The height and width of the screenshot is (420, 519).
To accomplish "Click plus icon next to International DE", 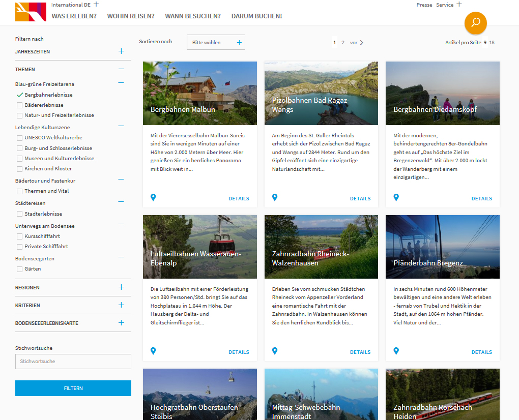I will click(96, 4).
